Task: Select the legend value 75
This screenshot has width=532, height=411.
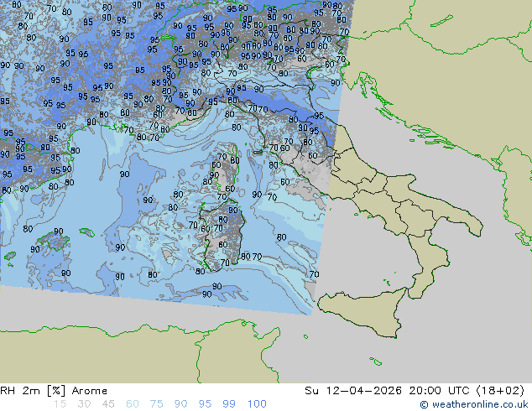Action: [x=156, y=404]
